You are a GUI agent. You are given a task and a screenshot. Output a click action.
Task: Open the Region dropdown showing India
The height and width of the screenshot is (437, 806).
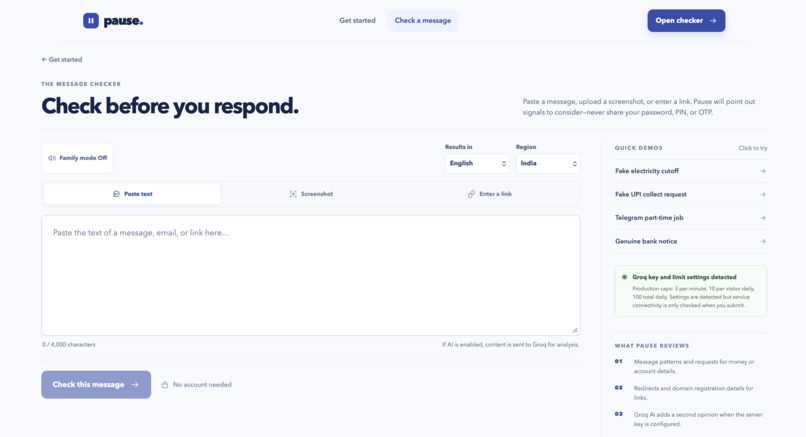548,163
